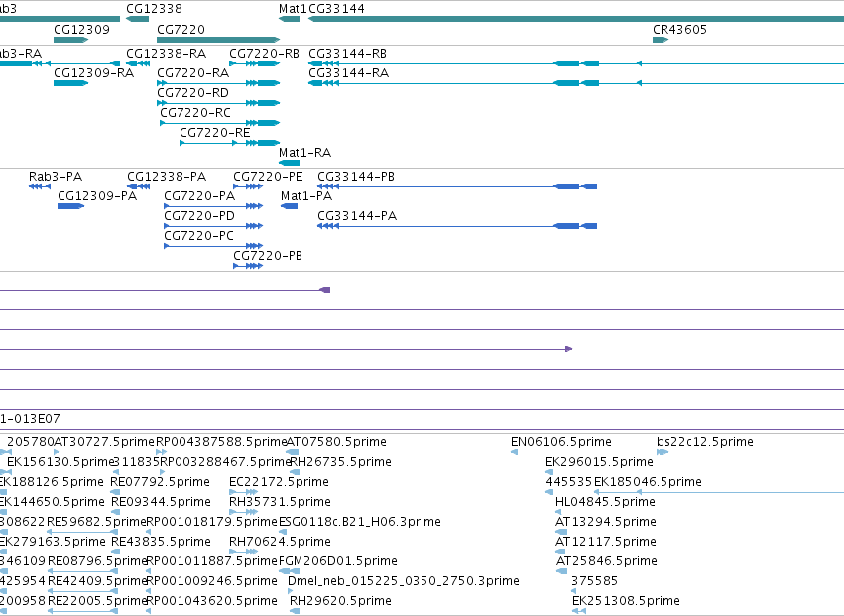
Task: Select transcript CG7220-RA
Action: [192, 72]
